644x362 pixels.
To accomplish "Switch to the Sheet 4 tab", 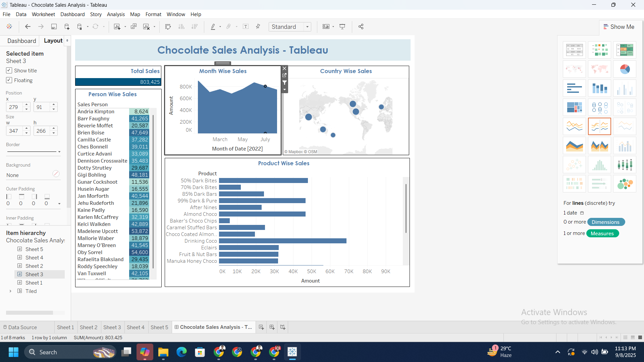I will pos(136,327).
